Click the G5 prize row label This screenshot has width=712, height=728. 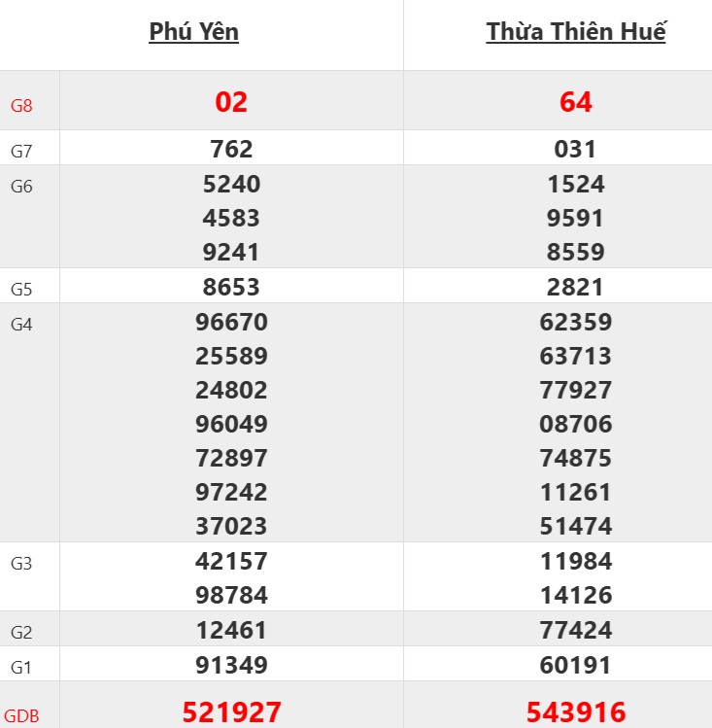[x=21, y=289]
